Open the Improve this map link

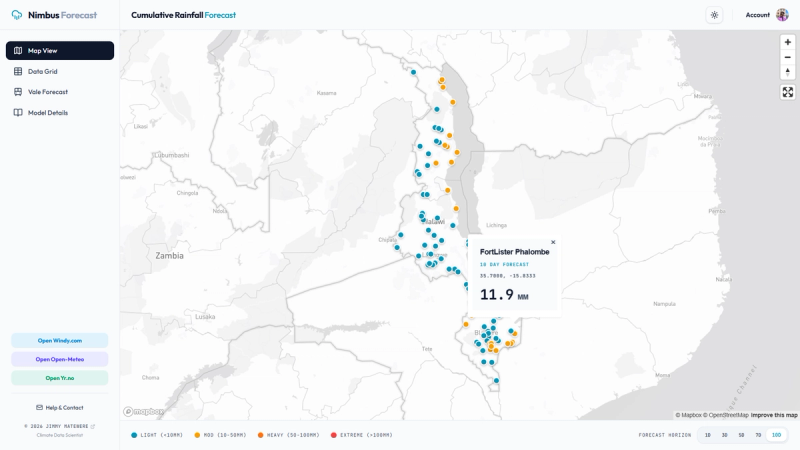point(773,415)
